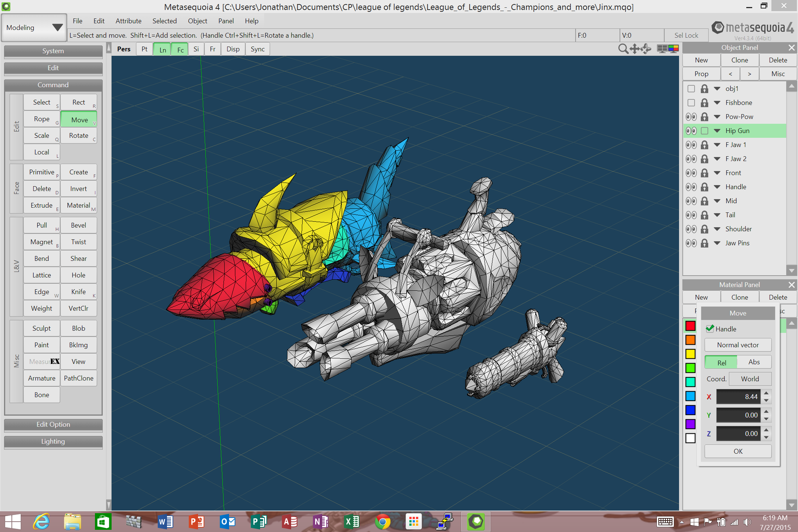Switch to Abs coordinate mode

(754, 362)
